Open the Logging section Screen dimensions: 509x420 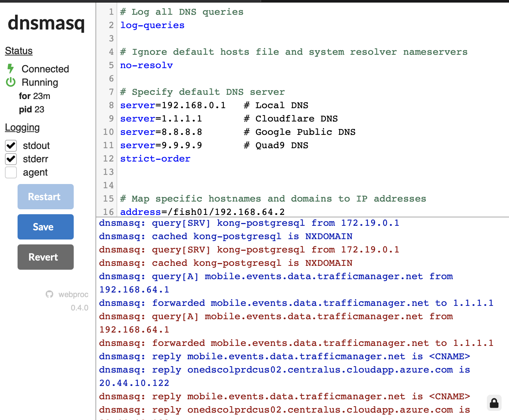22,127
